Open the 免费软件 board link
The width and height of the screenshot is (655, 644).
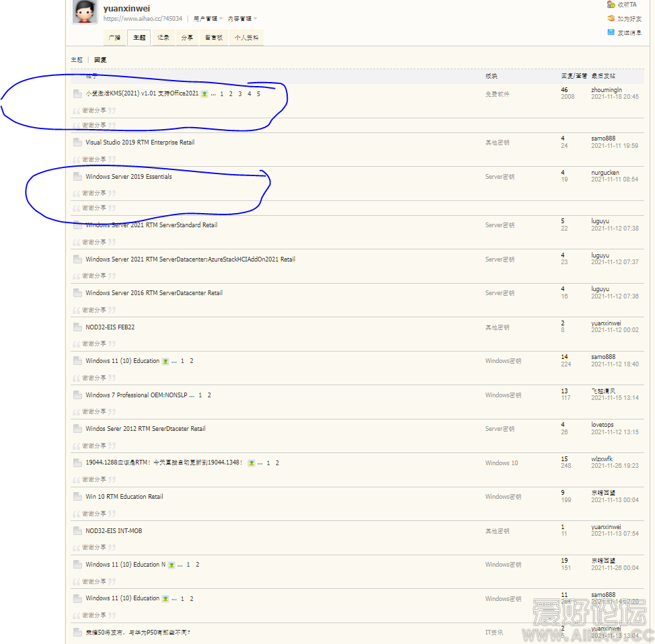[x=497, y=94]
